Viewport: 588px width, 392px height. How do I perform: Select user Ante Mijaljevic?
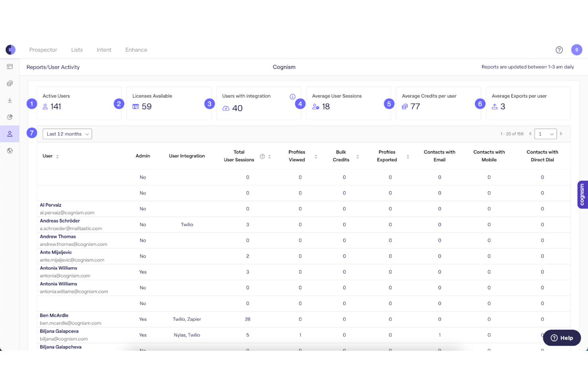[56, 252]
